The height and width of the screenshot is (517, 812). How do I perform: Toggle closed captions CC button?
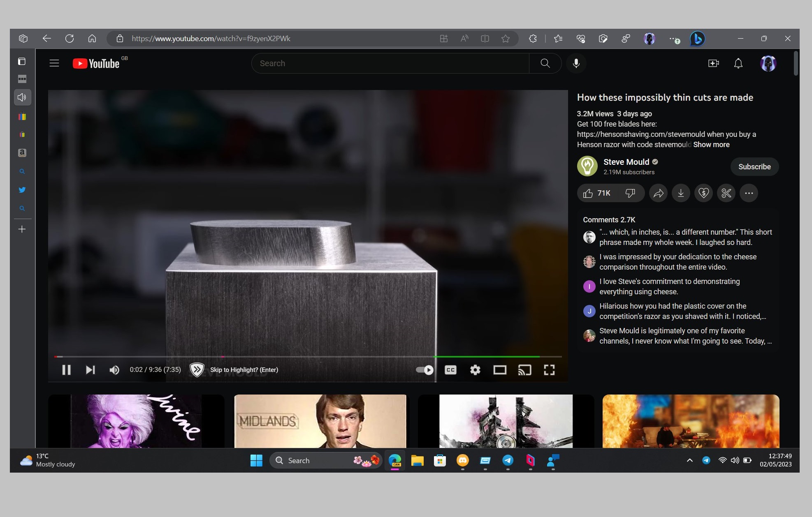(x=450, y=370)
